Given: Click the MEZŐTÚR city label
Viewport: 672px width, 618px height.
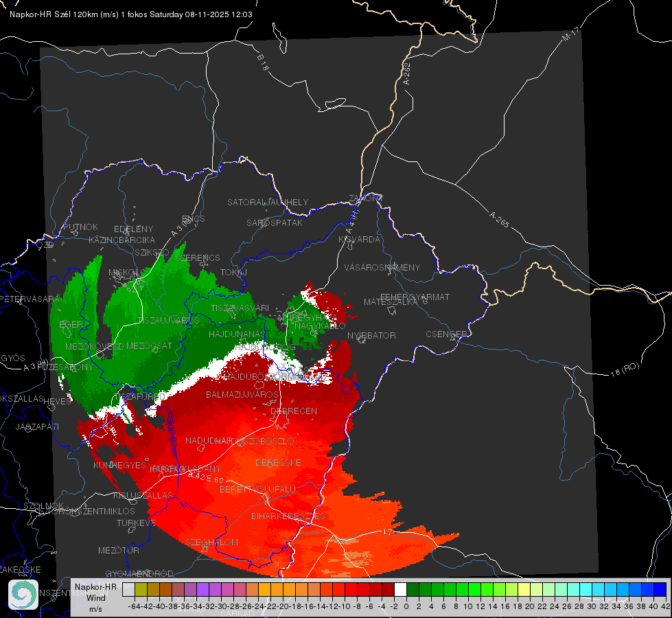Looking at the screenshot, I should point(119,551).
